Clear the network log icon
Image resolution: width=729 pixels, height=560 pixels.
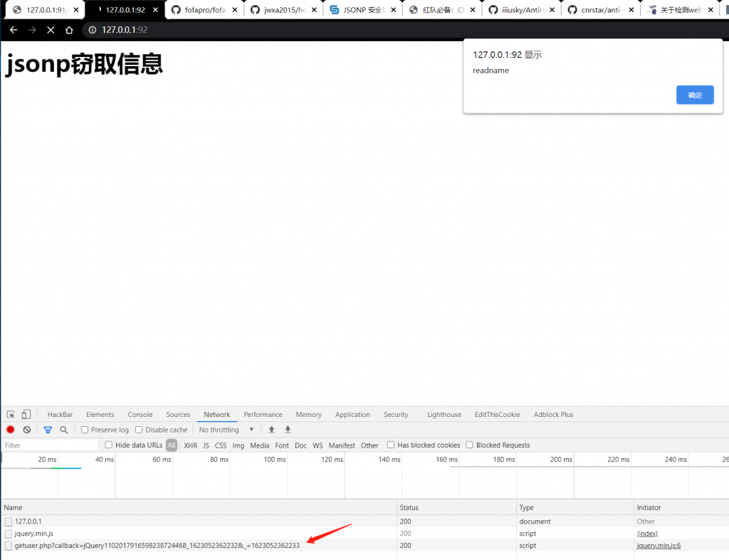tap(27, 430)
